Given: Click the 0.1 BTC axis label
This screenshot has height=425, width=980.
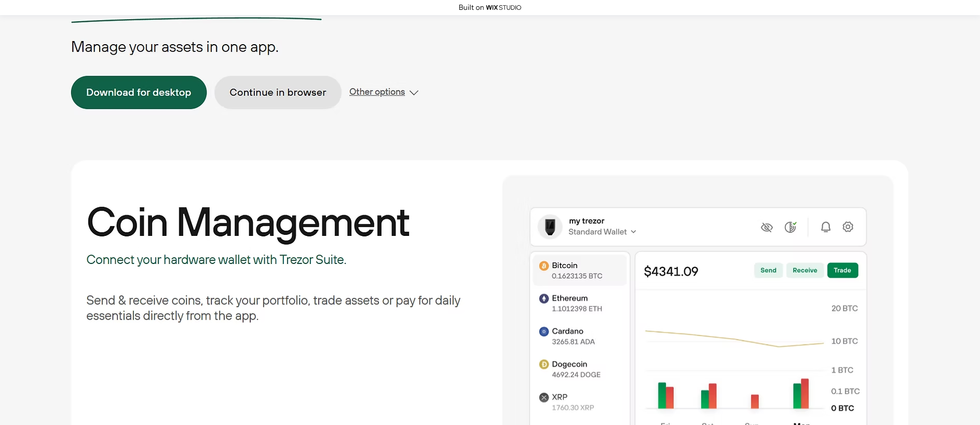Looking at the screenshot, I should [846, 391].
